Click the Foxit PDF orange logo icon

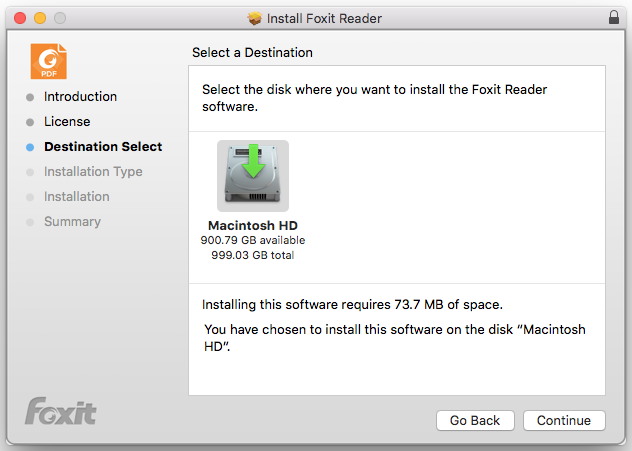[49, 61]
